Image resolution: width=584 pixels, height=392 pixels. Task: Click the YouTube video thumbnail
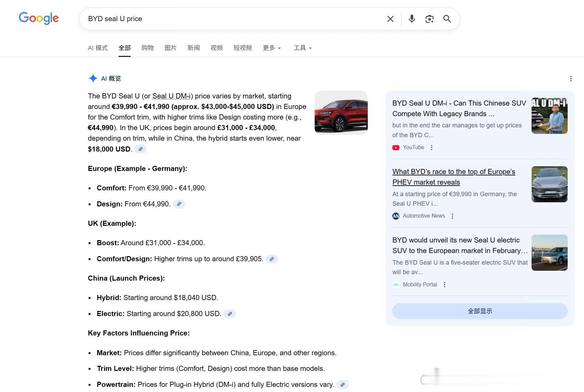pyautogui.click(x=550, y=115)
